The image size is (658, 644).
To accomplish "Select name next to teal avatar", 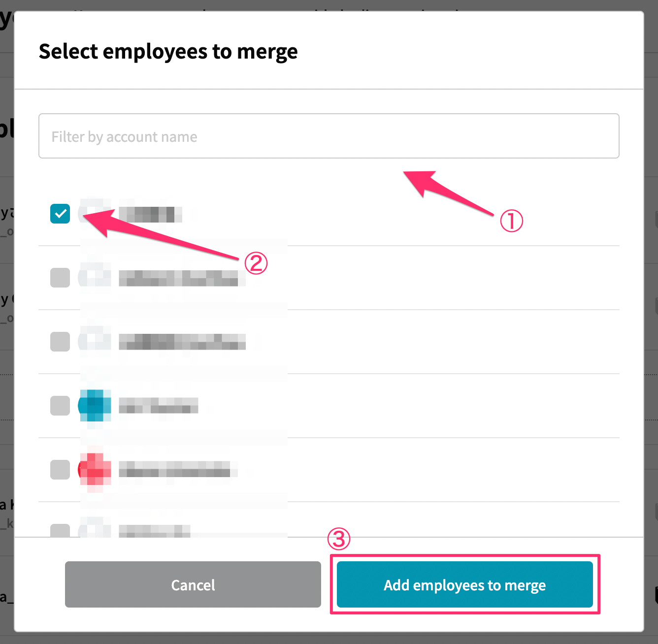I will coord(159,406).
